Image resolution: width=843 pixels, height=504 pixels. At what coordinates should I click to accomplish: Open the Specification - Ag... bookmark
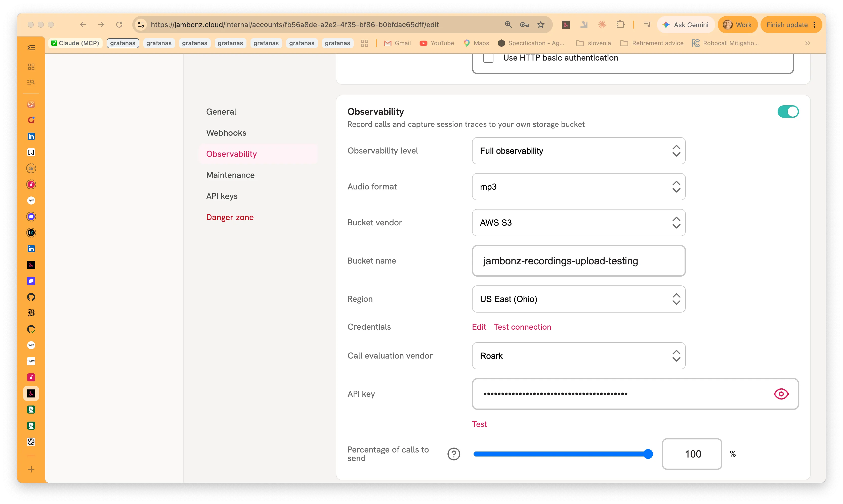pyautogui.click(x=531, y=43)
